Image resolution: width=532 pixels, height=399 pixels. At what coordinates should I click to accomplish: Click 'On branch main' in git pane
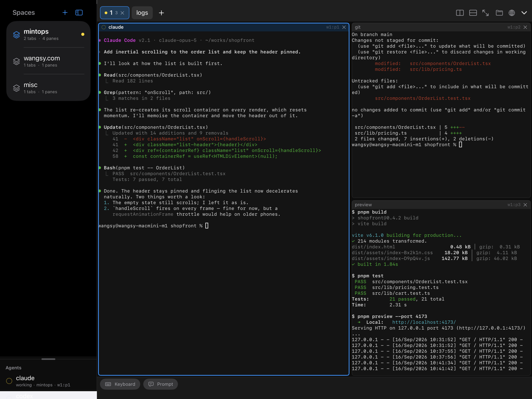click(372, 35)
